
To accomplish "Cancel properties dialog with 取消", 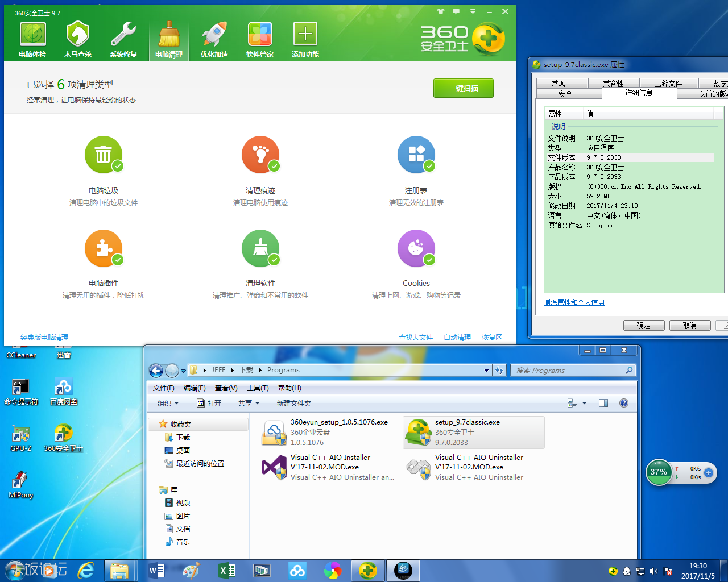I will click(690, 325).
